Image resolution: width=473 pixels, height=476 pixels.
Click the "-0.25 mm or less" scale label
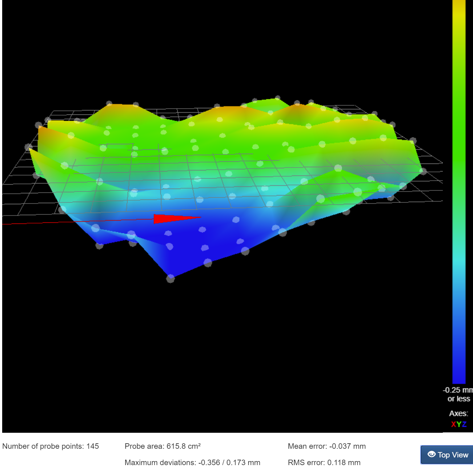click(458, 394)
